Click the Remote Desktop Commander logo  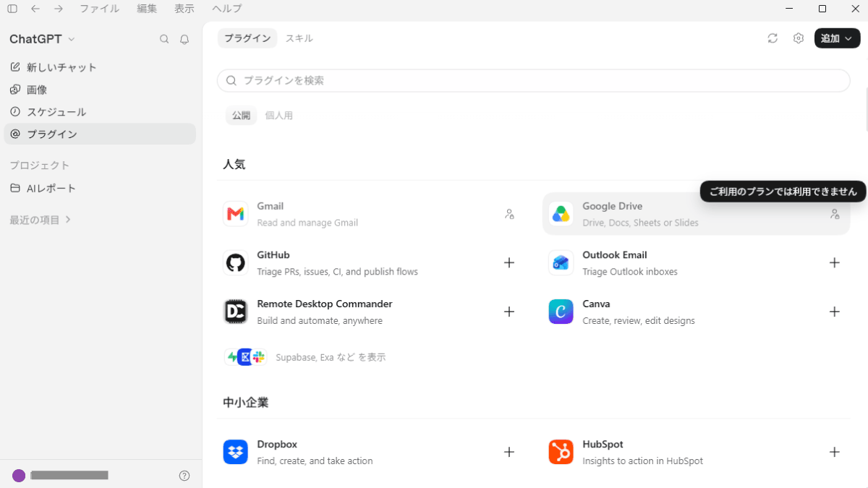(236, 312)
